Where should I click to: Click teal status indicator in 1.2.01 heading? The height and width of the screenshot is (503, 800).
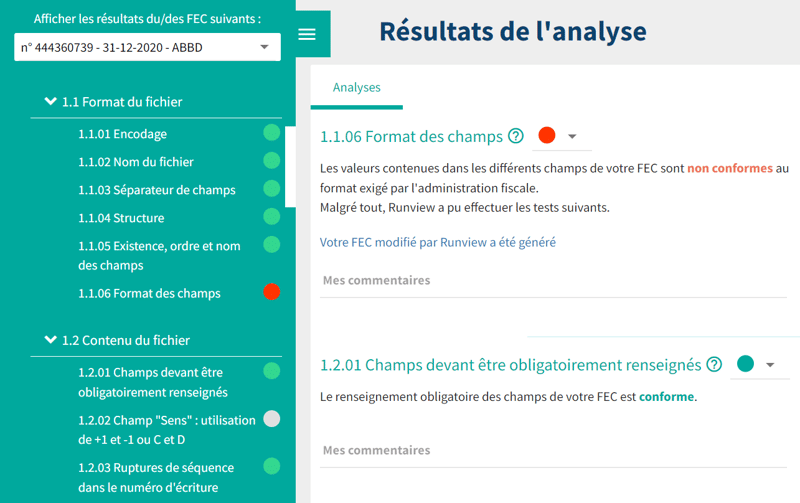[745, 364]
